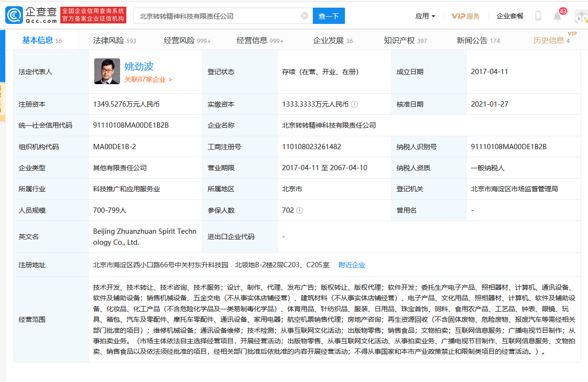588x382 pixels.
Task: Click the info icon beside 702 insured count
Action: 300,210
